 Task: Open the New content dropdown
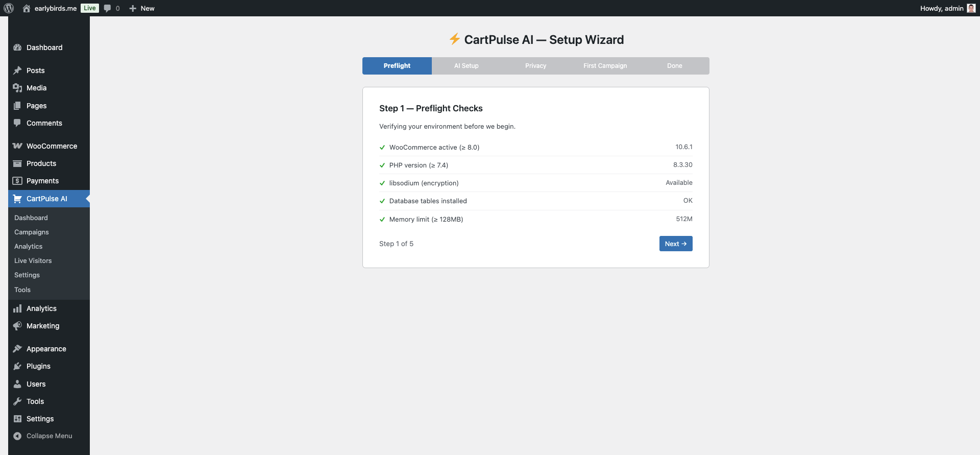point(142,8)
